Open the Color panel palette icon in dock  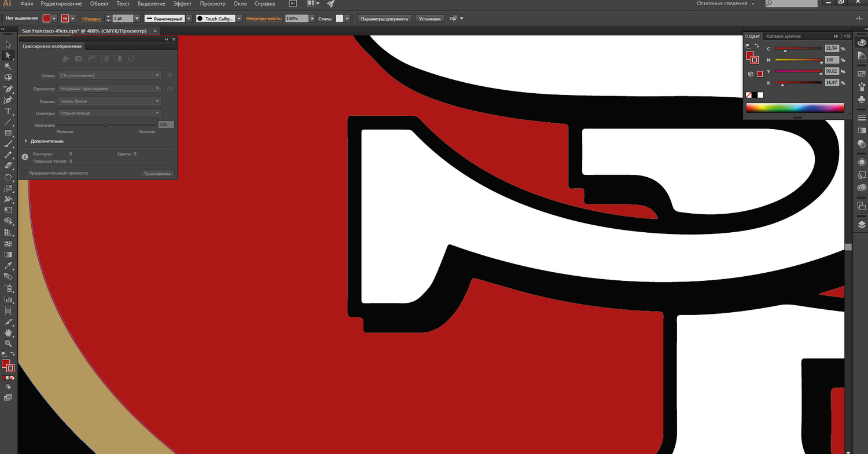coord(862,42)
